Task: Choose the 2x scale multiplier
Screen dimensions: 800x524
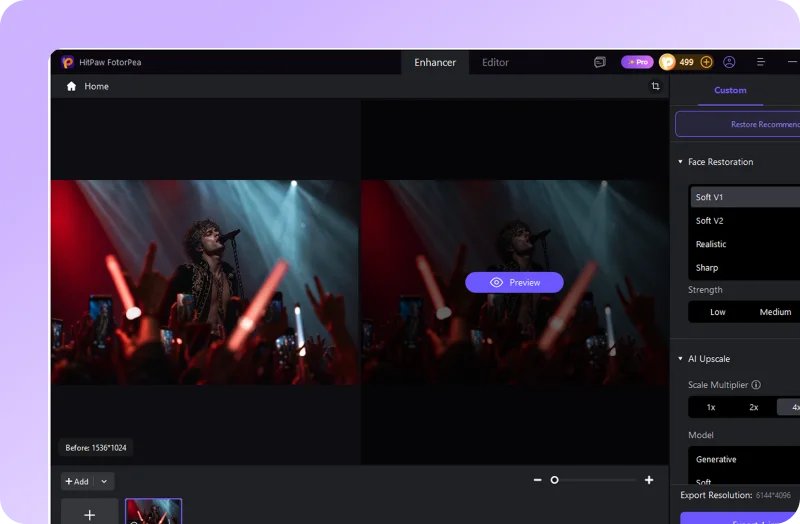Action: [754, 407]
